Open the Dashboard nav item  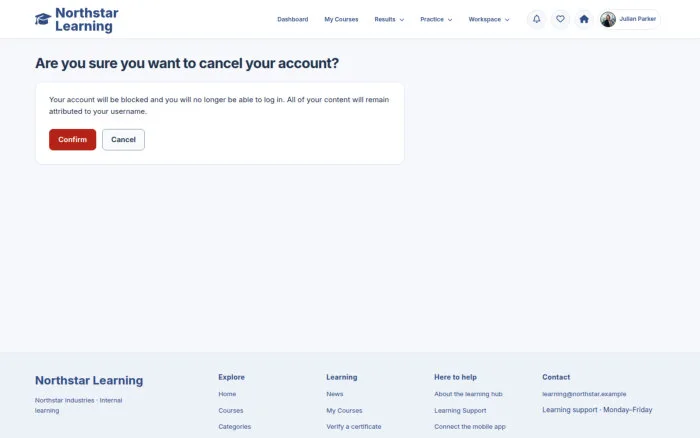point(293,20)
